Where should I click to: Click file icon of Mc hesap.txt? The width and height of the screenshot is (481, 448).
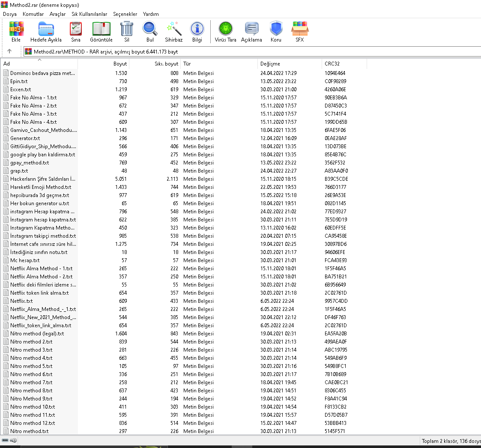tap(6, 260)
